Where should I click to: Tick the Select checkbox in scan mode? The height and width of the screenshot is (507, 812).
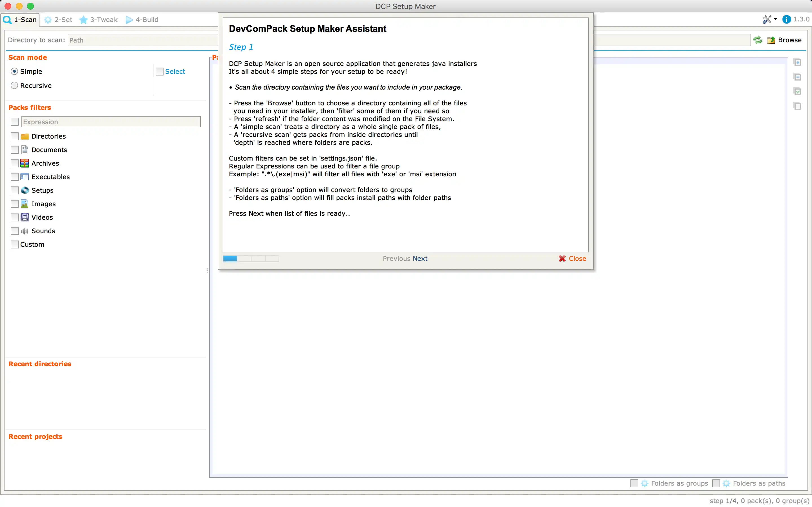159,72
